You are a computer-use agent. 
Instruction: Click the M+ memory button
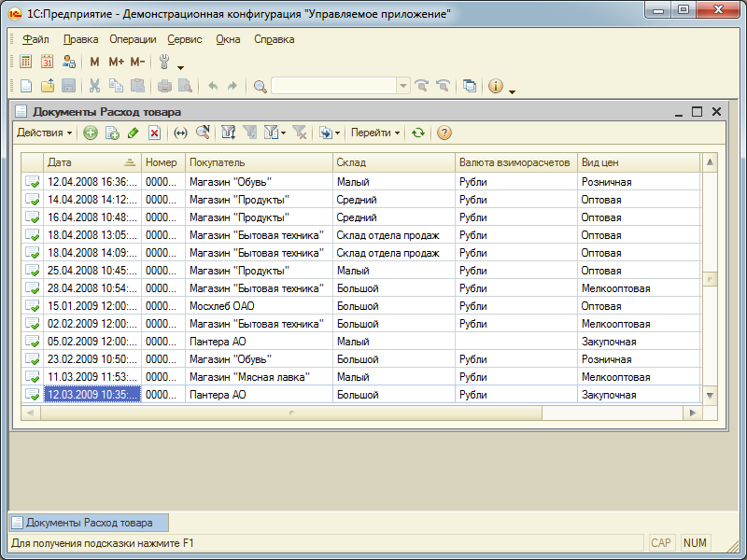pyautogui.click(x=116, y=63)
